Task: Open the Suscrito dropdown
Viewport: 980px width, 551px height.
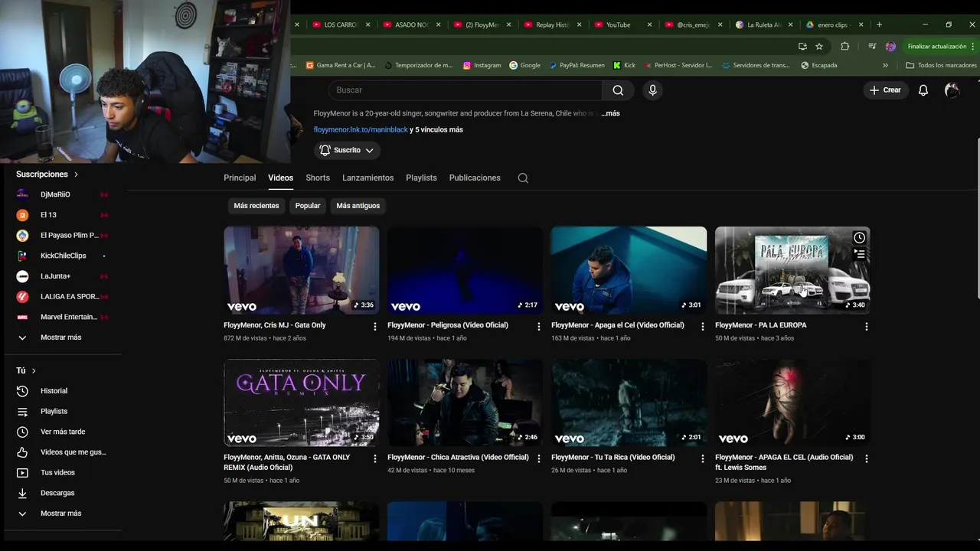Action: (x=347, y=151)
